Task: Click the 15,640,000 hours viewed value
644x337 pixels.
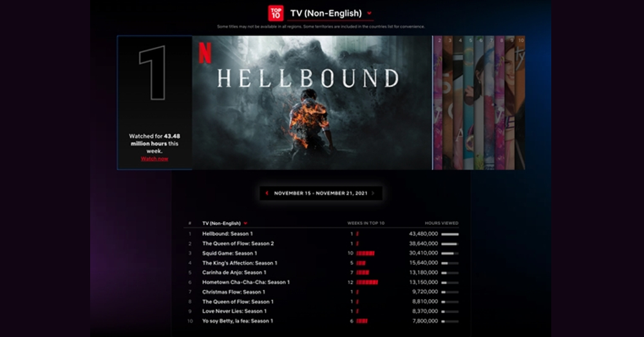Action: click(424, 263)
